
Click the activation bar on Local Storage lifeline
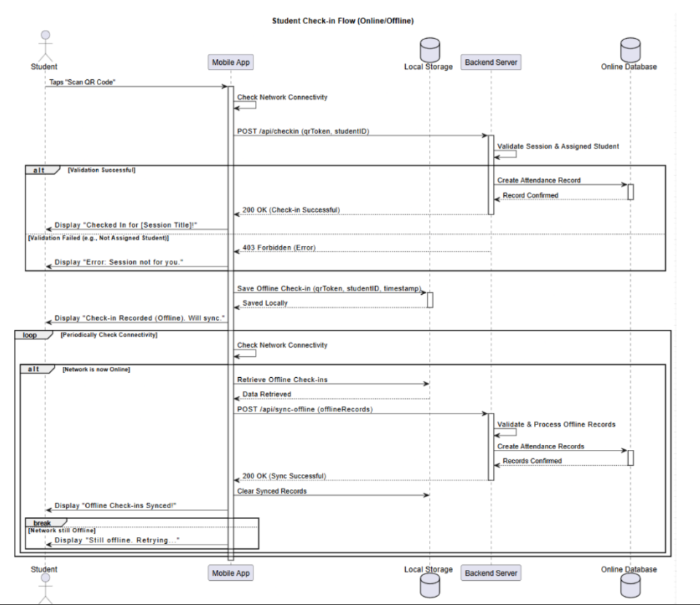(x=430, y=300)
